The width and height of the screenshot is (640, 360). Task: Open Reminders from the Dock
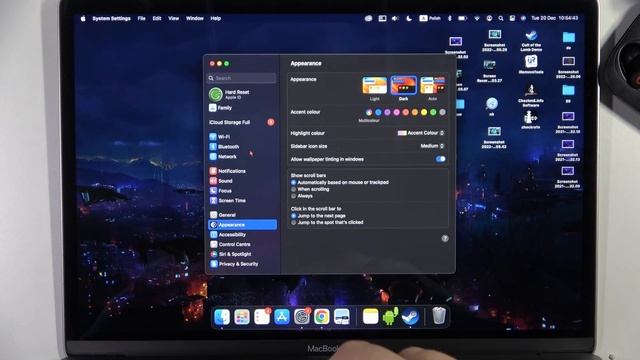262,317
